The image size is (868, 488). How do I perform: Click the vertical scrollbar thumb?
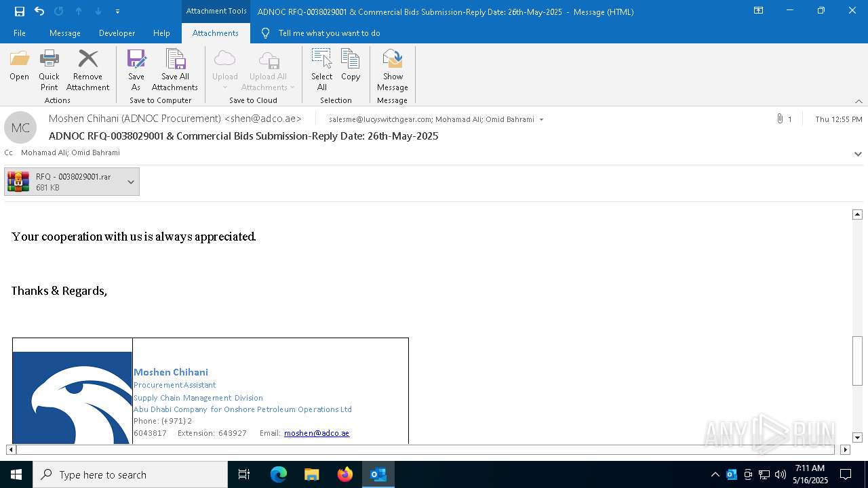click(x=857, y=361)
